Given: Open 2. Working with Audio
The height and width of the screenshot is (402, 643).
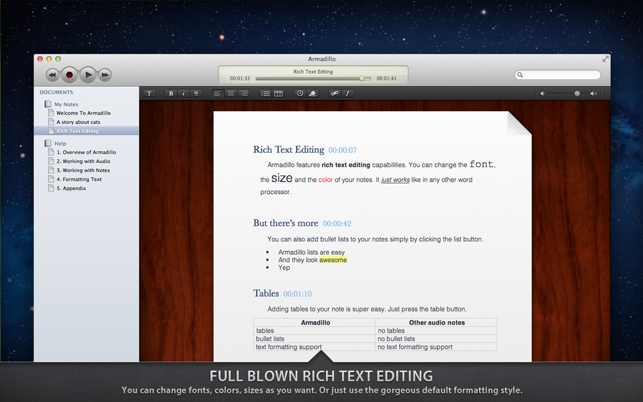Looking at the screenshot, I should (x=83, y=161).
